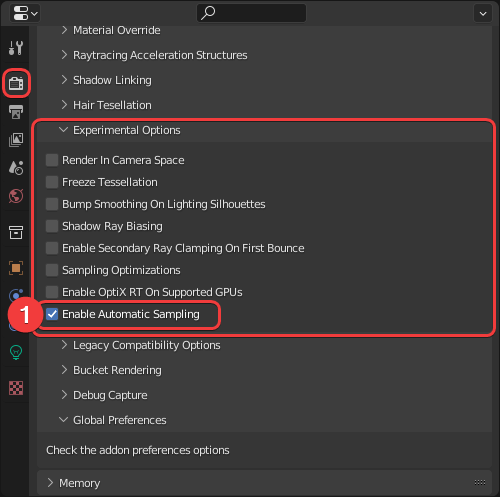
Task: Open the Object Data properties green icon
Action: 16,352
